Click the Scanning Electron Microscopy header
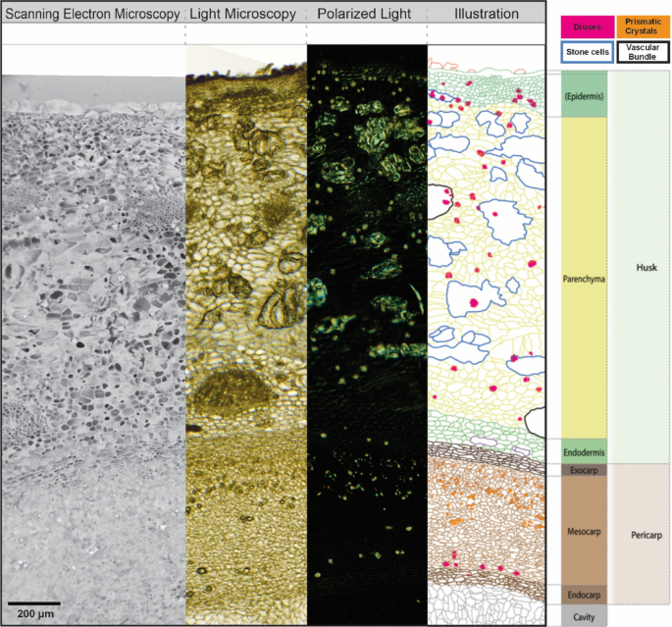672x627 pixels. pyautogui.click(x=93, y=14)
